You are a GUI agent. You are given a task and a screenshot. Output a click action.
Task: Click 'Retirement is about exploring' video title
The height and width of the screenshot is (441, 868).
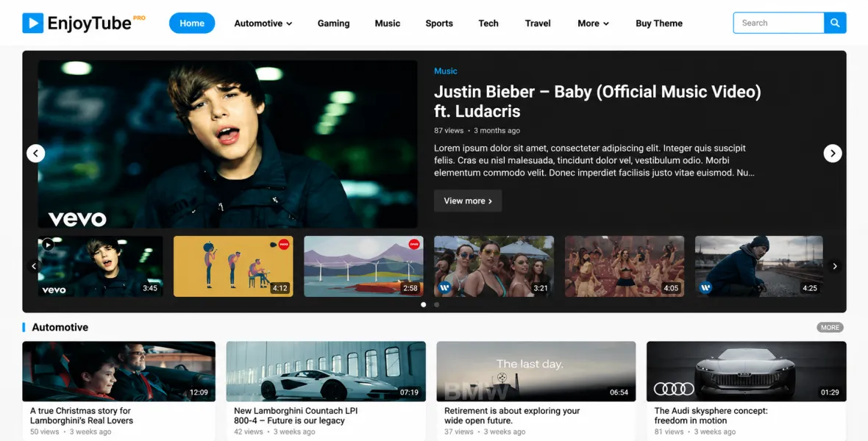[512, 415]
